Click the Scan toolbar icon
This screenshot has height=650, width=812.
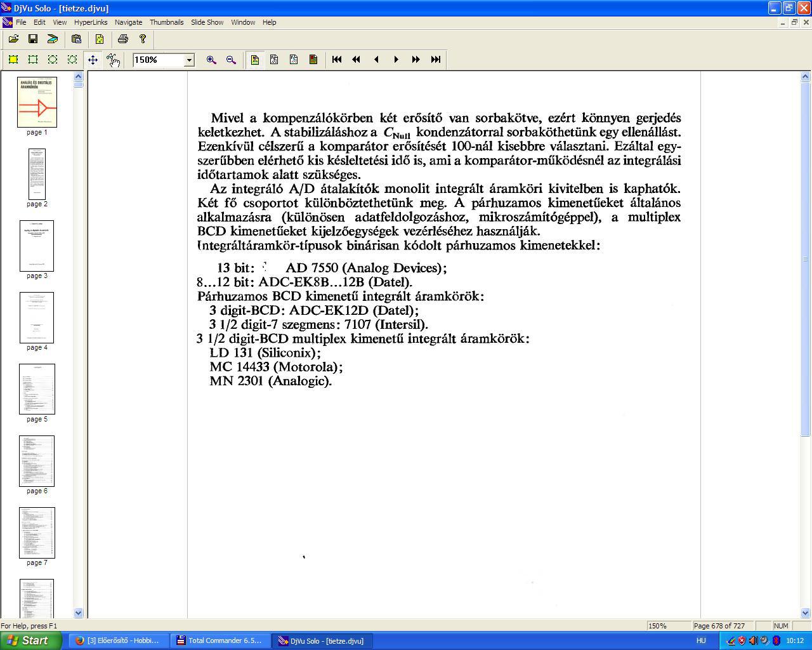coord(53,39)
